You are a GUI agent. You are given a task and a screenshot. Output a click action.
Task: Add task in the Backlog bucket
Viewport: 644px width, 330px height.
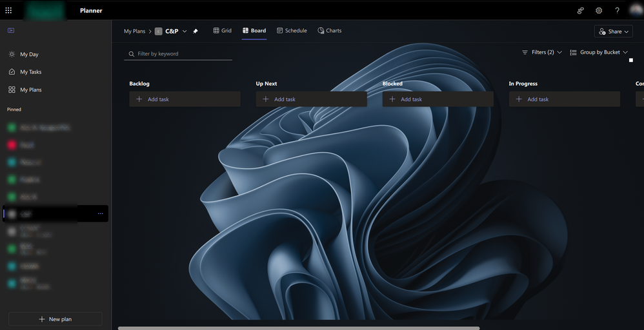(185, 99)
